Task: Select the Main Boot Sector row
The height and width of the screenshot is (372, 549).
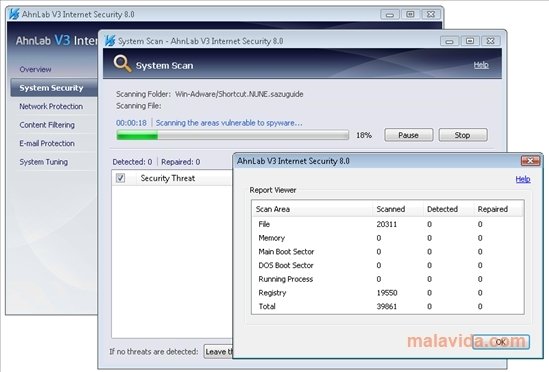Action: tap(388, 252)
